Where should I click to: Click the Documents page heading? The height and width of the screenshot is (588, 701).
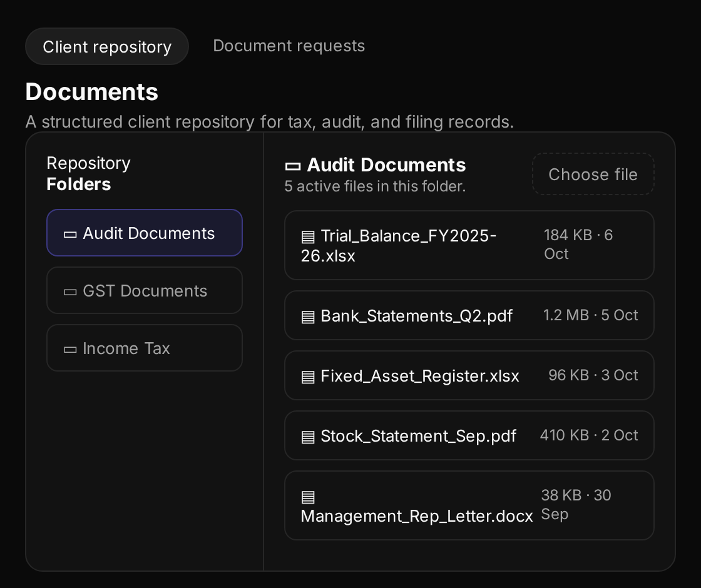91,91
